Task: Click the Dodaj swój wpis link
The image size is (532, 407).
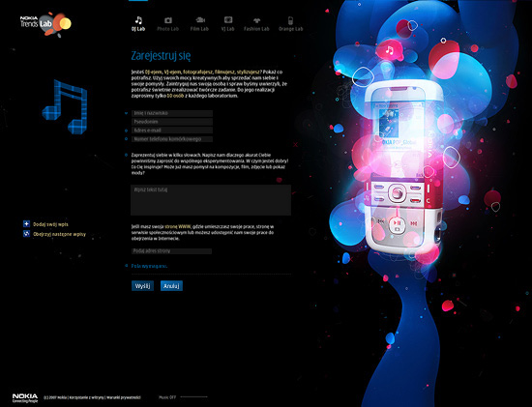Action: point(50,224)
